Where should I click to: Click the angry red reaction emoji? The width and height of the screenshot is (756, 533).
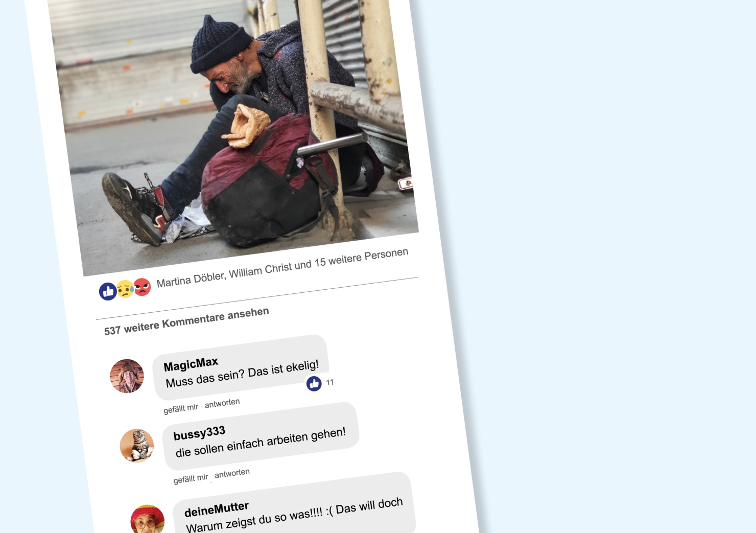(x=142, y=287)
